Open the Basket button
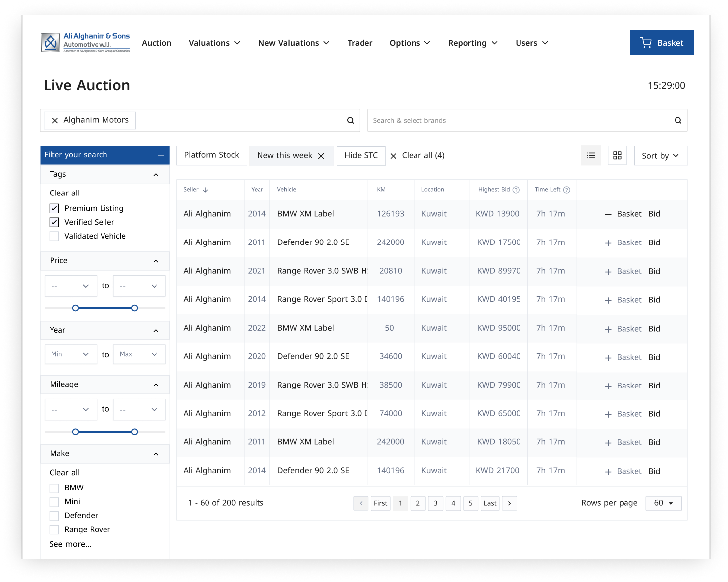Viewport: 728px width, 582px height. click(x=661, y=43)
